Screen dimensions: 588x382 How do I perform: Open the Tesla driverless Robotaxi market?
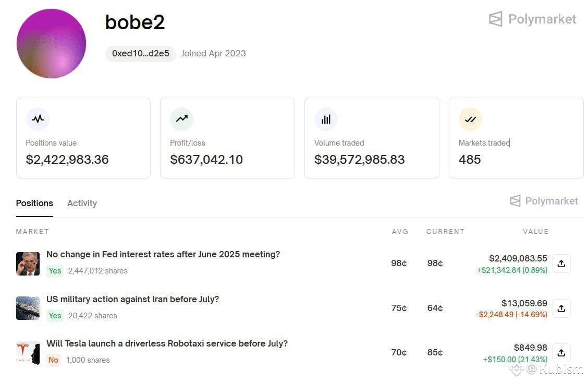click(x=167, y=343)
